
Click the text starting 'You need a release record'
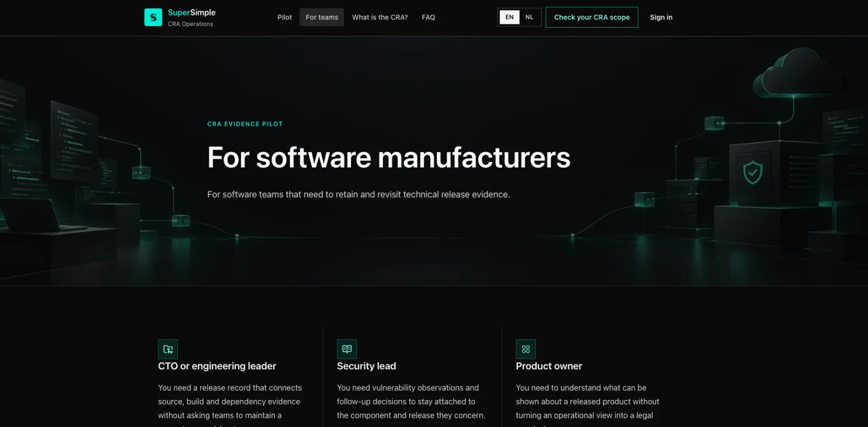[x=230, y=406]
